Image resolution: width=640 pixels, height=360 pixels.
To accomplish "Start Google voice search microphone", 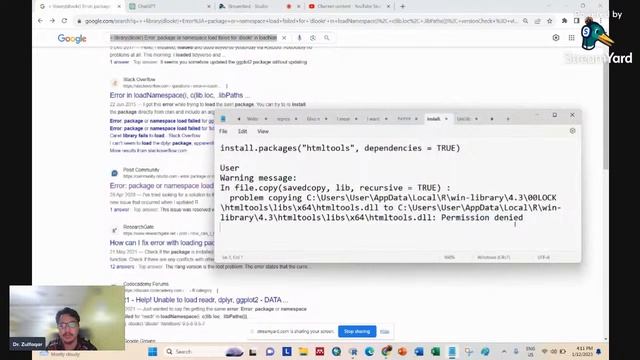I will (x=299, y=38).
